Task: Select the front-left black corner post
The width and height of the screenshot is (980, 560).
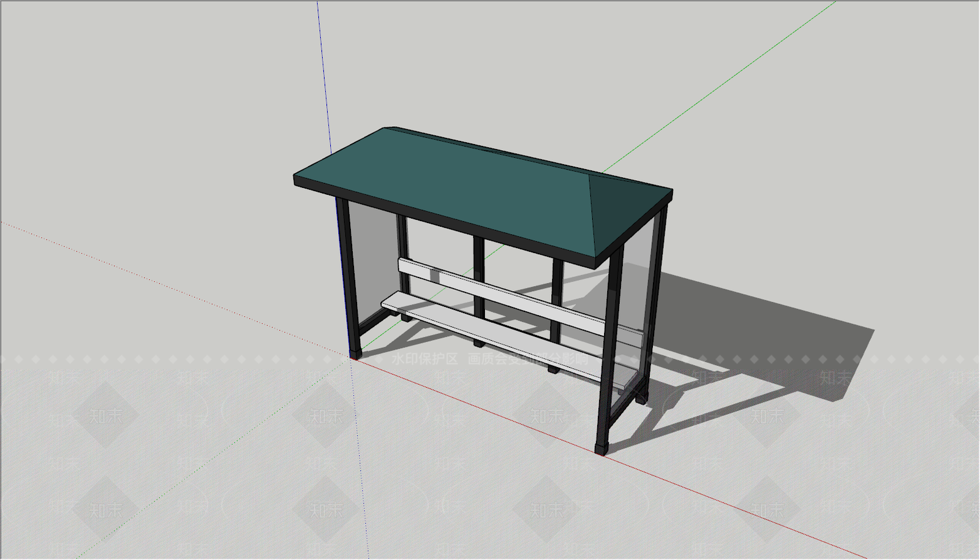Action: (348, 278)
